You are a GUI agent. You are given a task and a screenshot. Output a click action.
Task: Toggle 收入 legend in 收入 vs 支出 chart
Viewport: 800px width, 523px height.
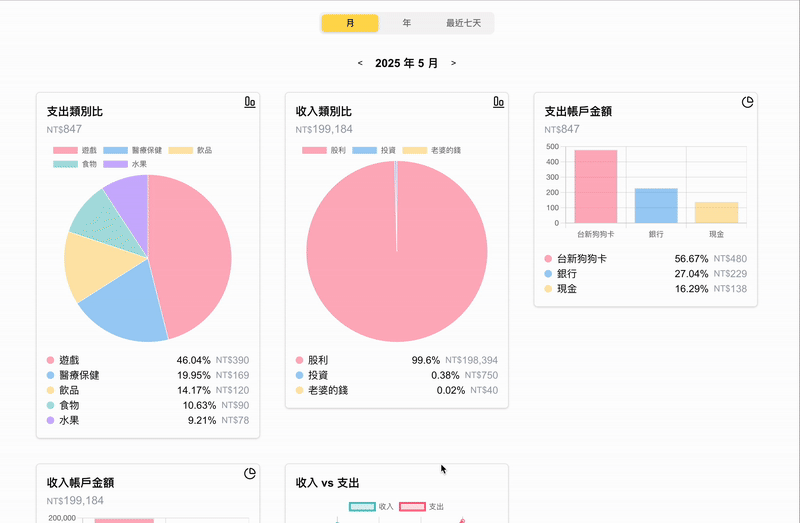pos(371,507)
